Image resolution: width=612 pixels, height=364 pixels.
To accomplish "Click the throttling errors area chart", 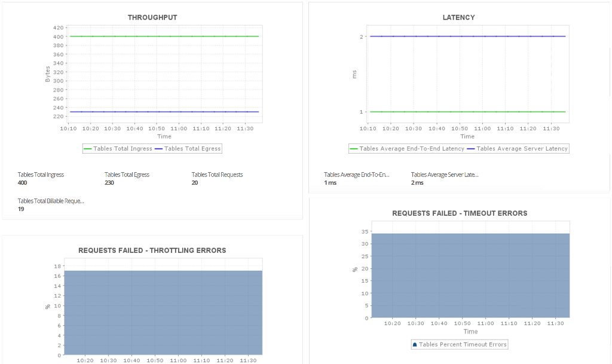I will point(163,313).
